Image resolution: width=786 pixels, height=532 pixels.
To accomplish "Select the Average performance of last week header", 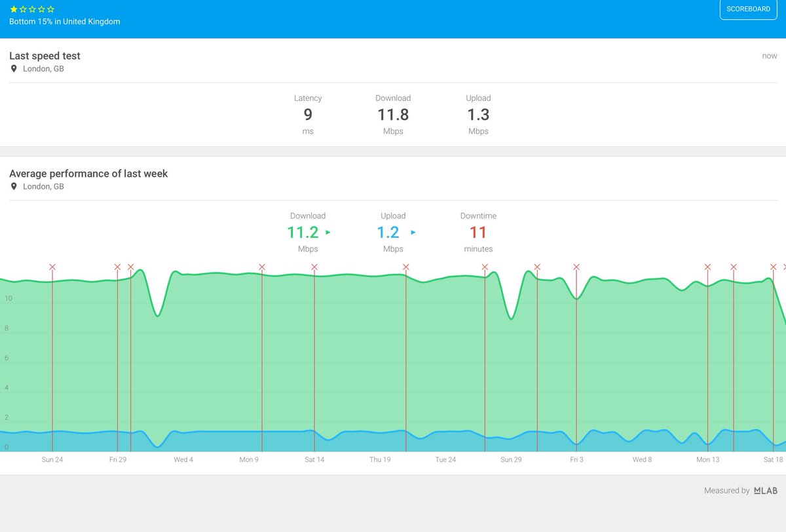I will pos(88,174).
